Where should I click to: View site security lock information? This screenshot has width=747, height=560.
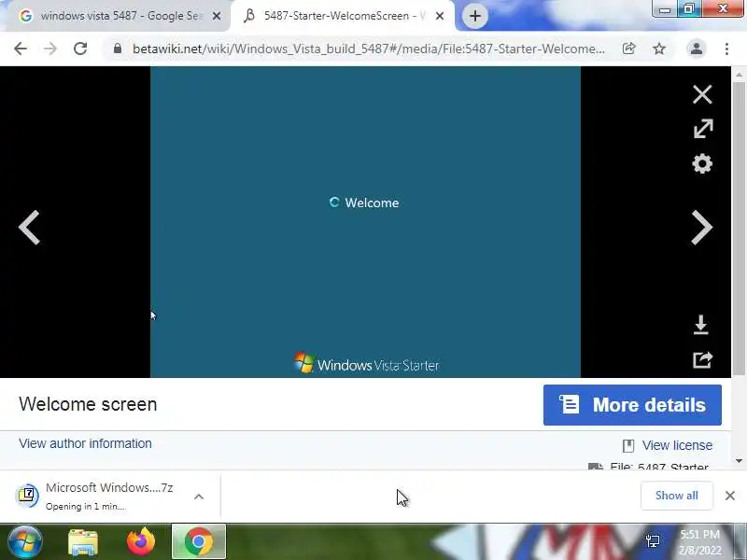click(118, 49)
